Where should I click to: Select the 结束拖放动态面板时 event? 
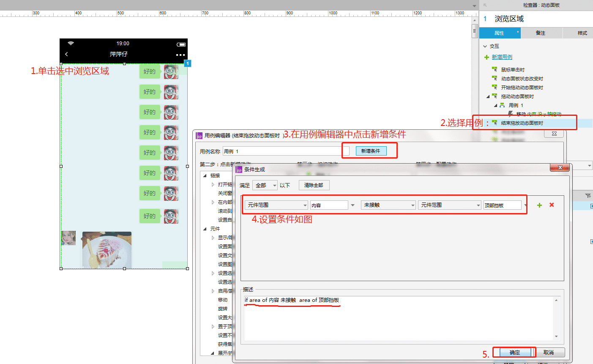pos(522,123)
